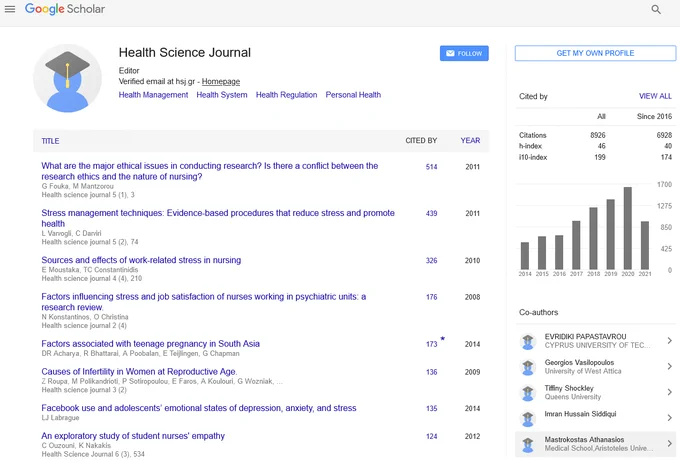
Task: Open the major ethical issues article
Action: [209, 171]
